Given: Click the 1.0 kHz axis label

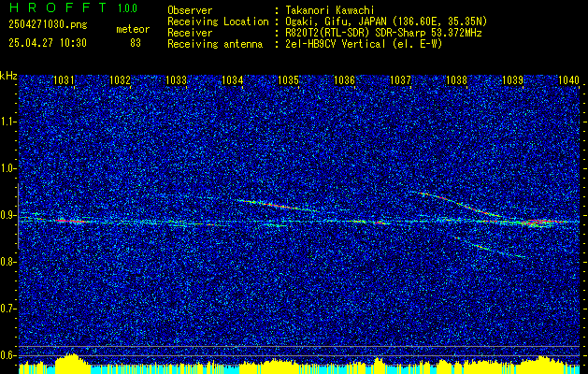Looking at the screenshot, I should (7, 168).
